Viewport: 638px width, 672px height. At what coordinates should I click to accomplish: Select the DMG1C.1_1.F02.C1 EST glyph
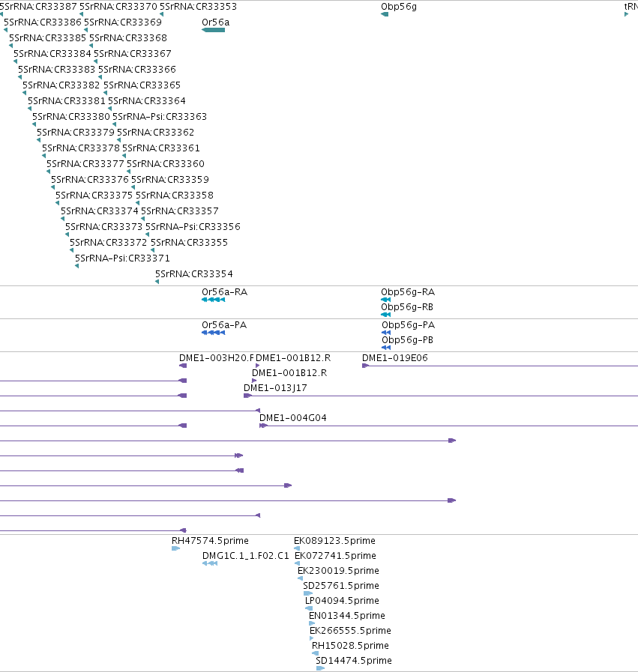click(x=210, y=563)
